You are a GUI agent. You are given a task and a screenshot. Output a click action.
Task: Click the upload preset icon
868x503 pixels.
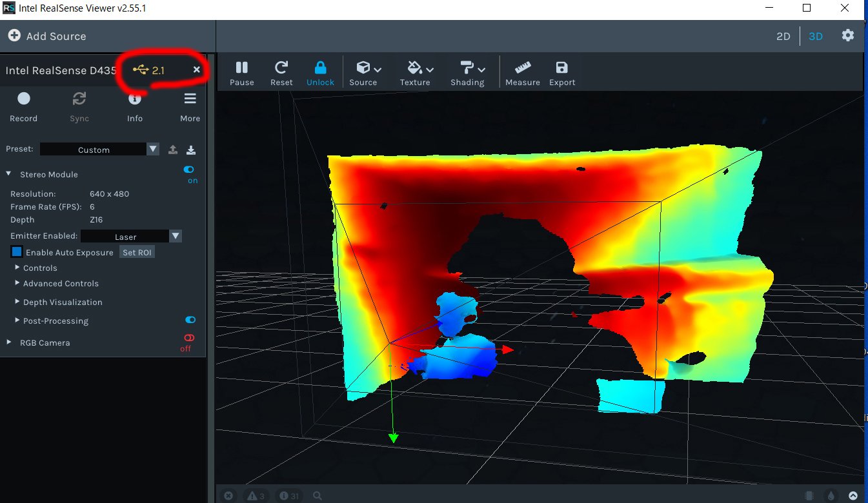coord(173,150)
